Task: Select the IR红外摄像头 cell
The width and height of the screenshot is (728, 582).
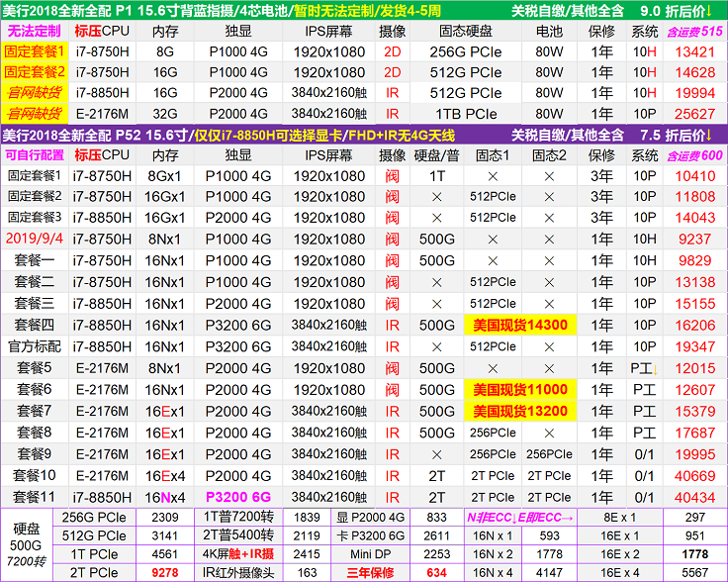Action: click(237, 572)
